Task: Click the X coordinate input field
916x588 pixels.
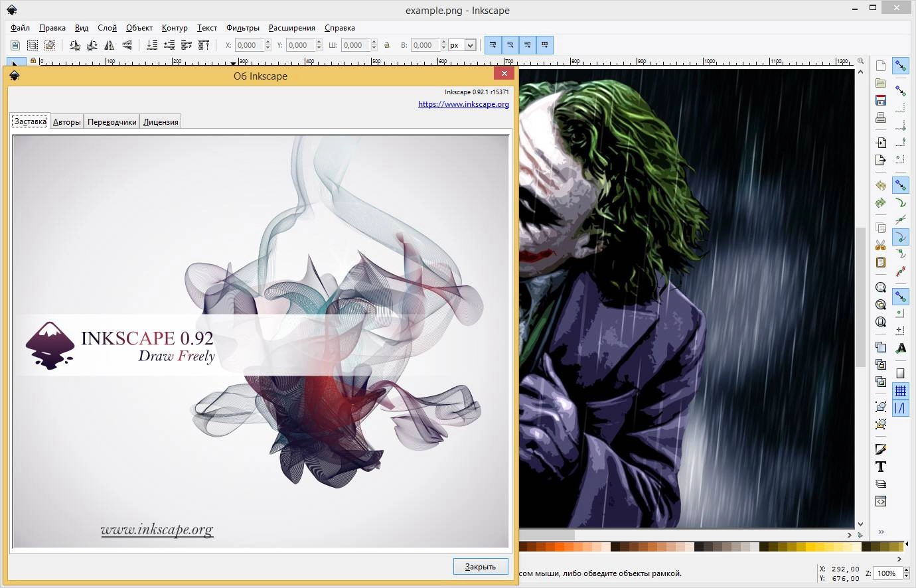Action: click(250, 45)
